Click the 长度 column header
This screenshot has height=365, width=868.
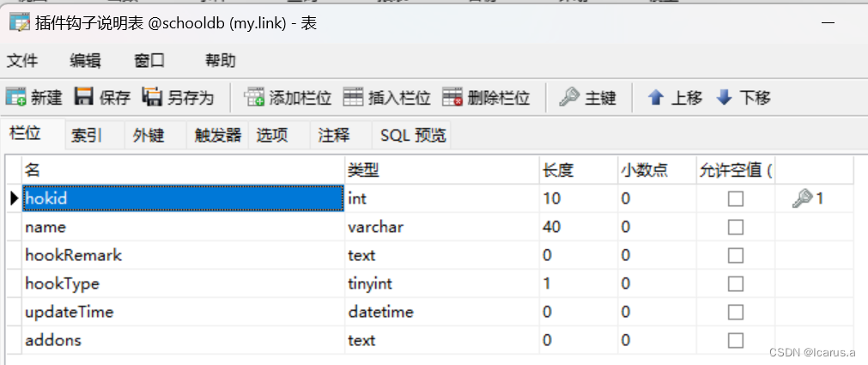pyautogui.click(x=579, y=170)
